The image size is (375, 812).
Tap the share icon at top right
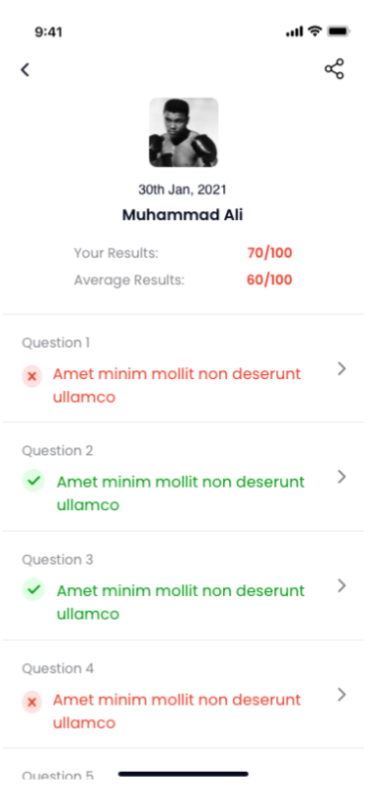(x=334, y=69)
